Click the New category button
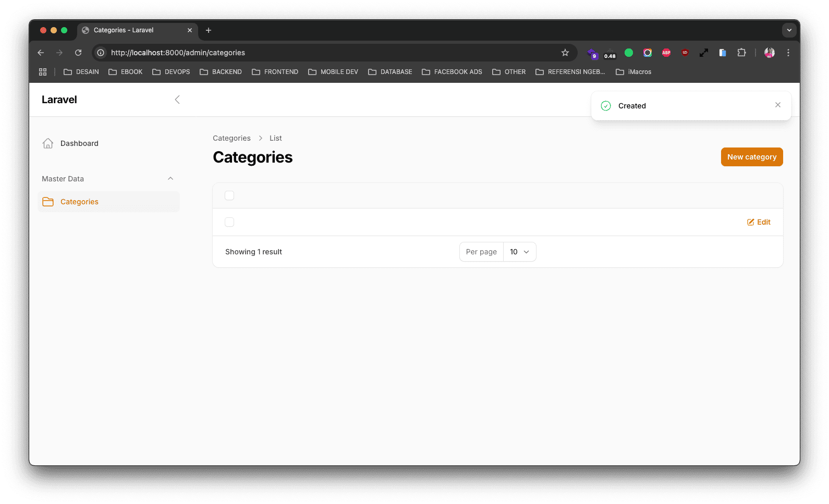This screenshot has height=504, width=829. pyautogui.click(x=751, y=157)
